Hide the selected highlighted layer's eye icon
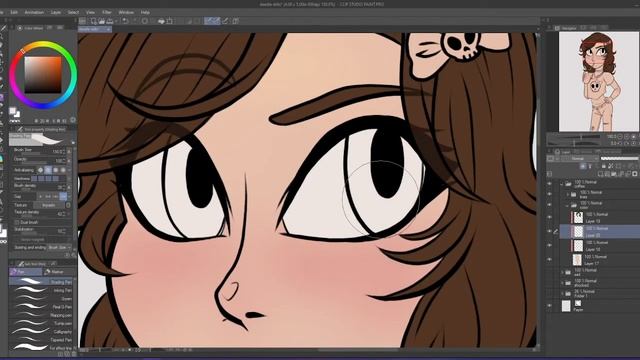Image resolution: width=640 pixels, height=360 pixels. [550, 231]
